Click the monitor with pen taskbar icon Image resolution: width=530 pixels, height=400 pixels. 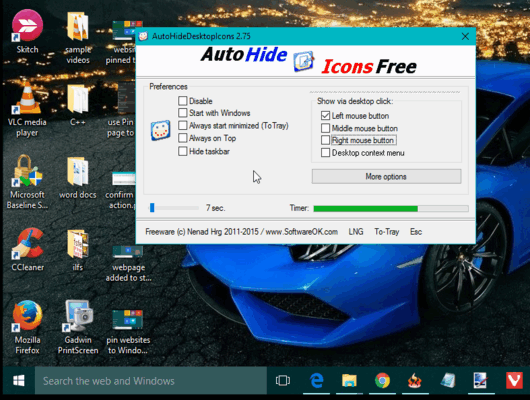(x=480, y=381)
